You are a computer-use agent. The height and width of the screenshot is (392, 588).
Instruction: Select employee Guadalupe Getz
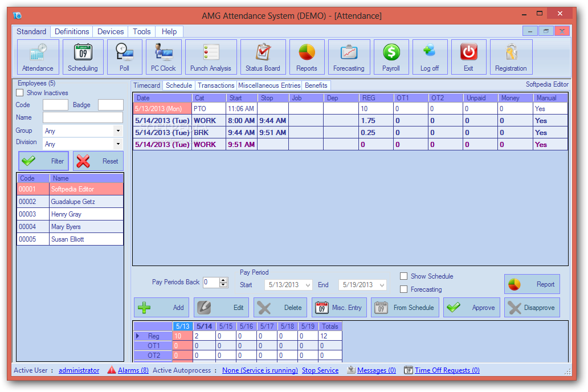point(70,202)
